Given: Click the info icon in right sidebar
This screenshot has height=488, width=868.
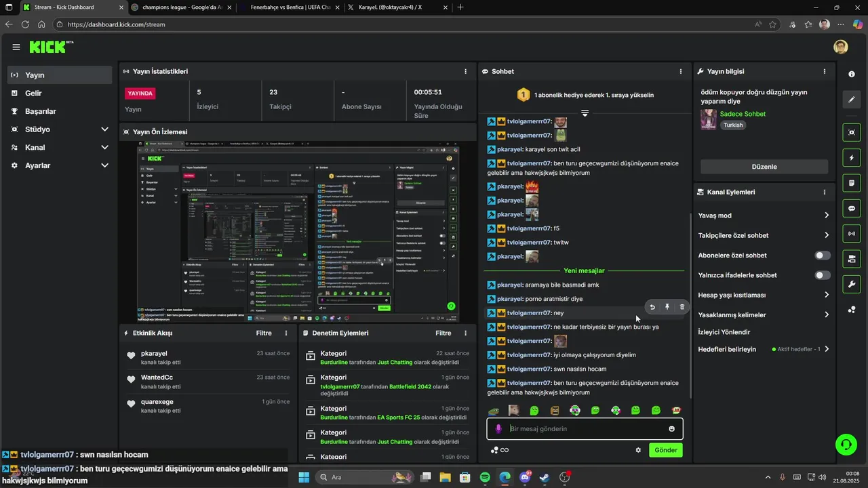Looking at the screenshot, I should pos(852,74).
